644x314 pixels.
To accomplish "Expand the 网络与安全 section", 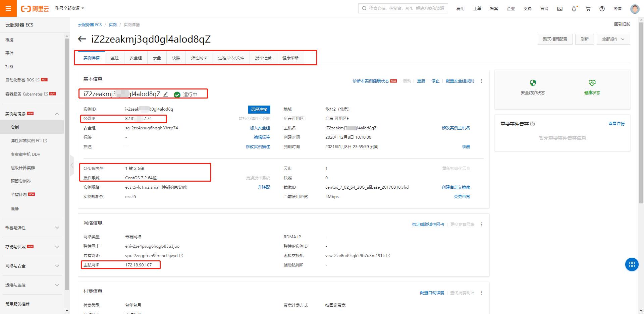I will click(x=57, y=266).
